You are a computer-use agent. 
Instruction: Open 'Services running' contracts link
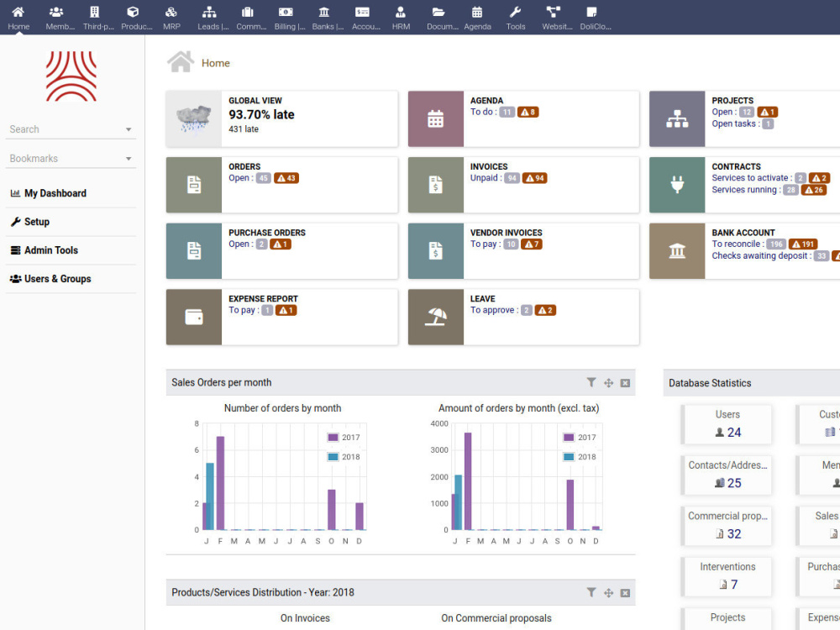[746, 190]
